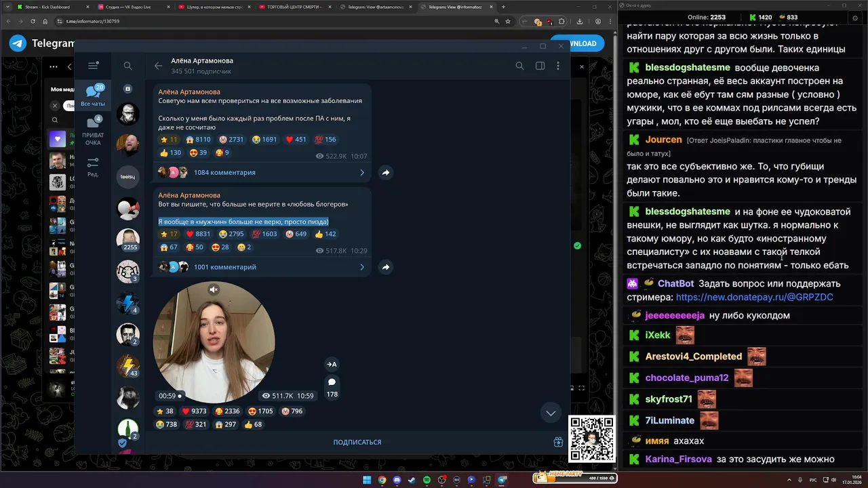The width and height of the screenshot is (868, 488).
Task: Jump to bottom with the down-arrow button
Action: tap(551, 413)
